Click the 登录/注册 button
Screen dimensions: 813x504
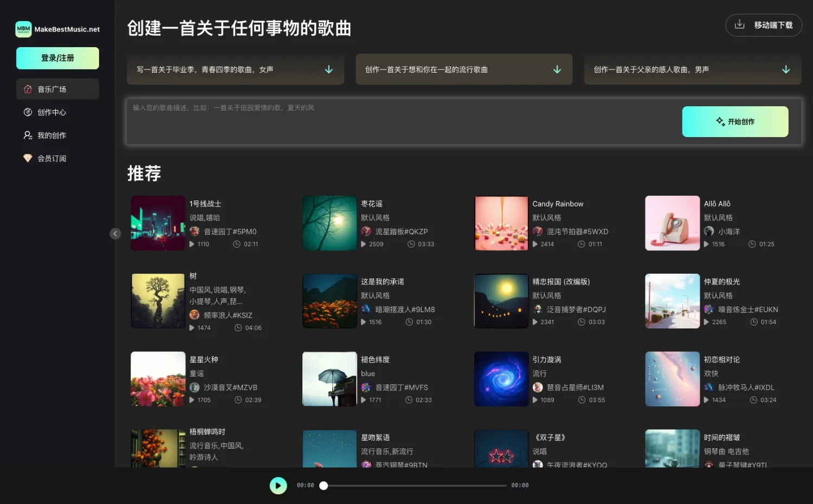pyautogui.click(x=57, y=58)
